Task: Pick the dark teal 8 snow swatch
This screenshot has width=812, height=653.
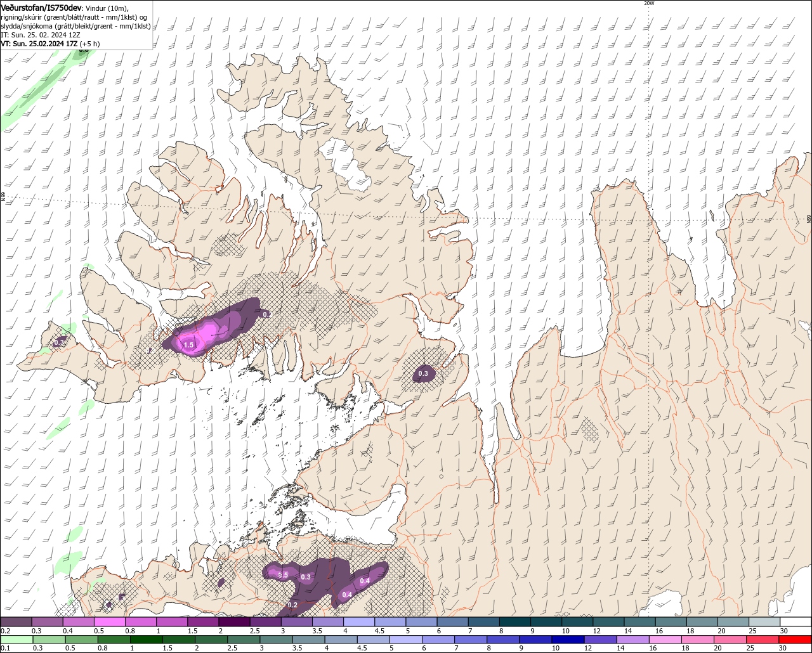Action: coord(515,622)
